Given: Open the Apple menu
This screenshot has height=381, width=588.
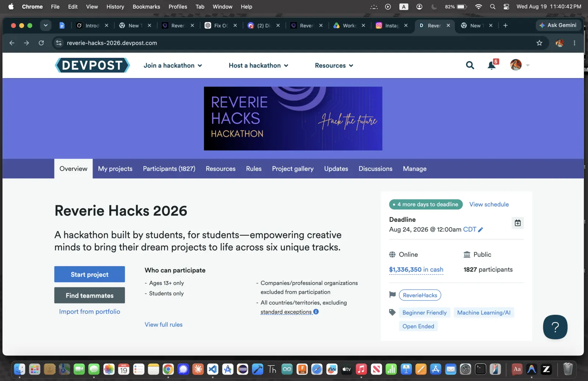Looking at the screenshot, I should [x=11, y=7].
